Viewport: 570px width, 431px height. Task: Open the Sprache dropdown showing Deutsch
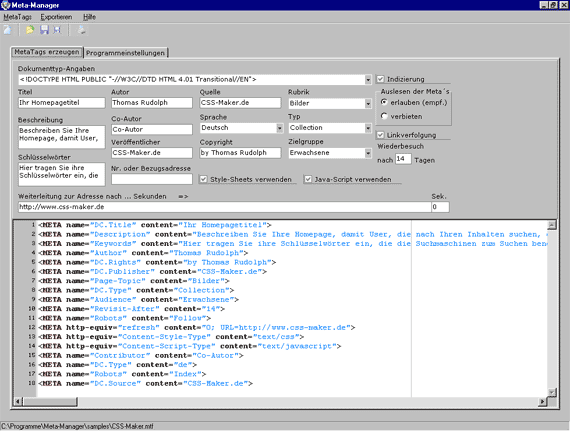pyautogui.click(x=279, y=128)
